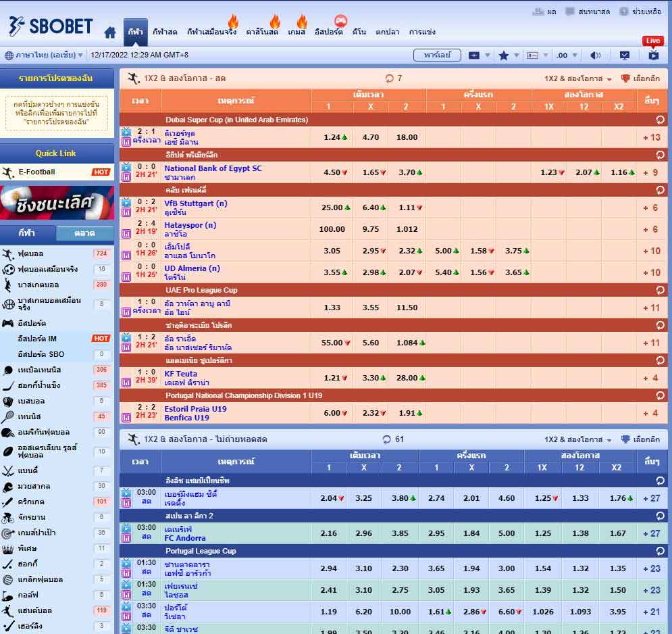
Task: Toggle sound with the speaker icon
Action: [x=595, y=55]
